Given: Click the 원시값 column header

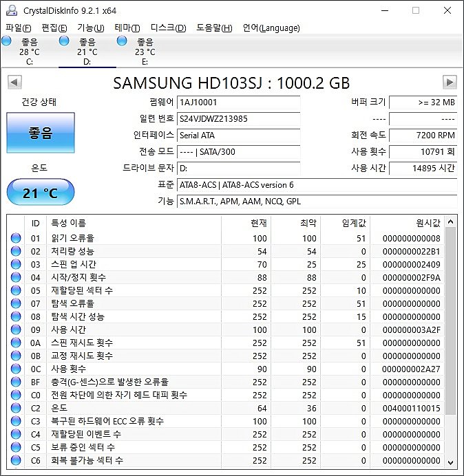Looking at the screenshot, I should pyautogui.click(x=407, y=223).
